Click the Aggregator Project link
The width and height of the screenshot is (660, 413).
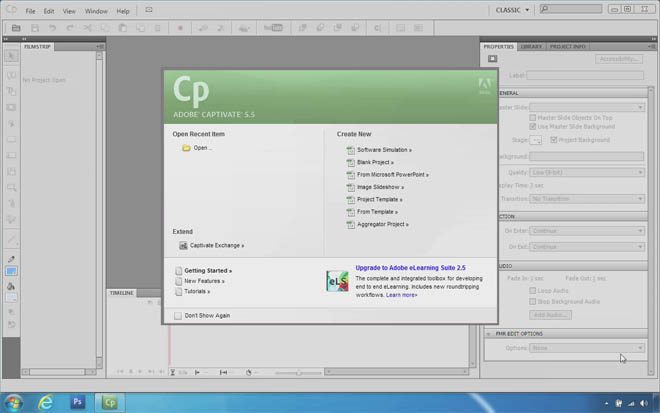point(382,224)
